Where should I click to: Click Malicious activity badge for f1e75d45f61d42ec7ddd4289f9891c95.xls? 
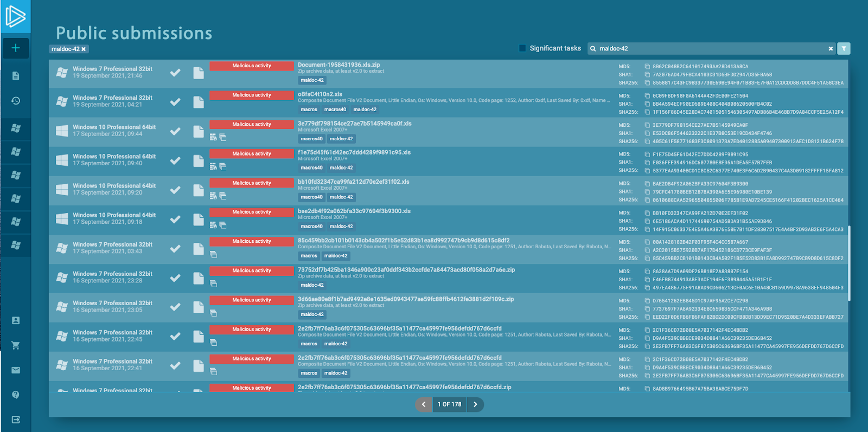tap(252, 154)
